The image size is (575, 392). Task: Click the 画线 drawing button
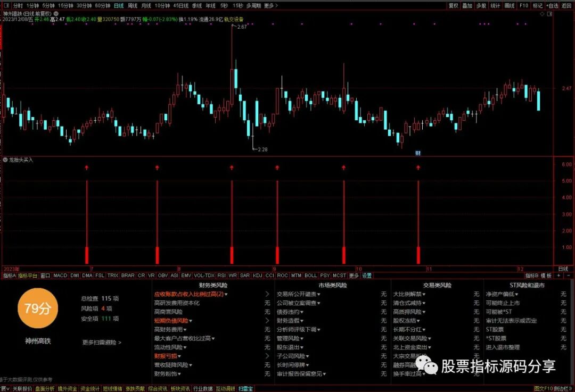click(510, 5)
